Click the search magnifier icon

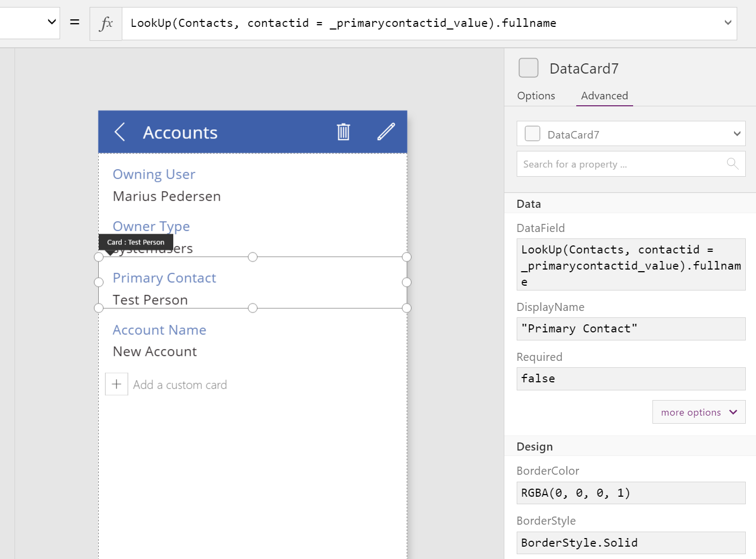pyautogui.click(x=732, y=164)
